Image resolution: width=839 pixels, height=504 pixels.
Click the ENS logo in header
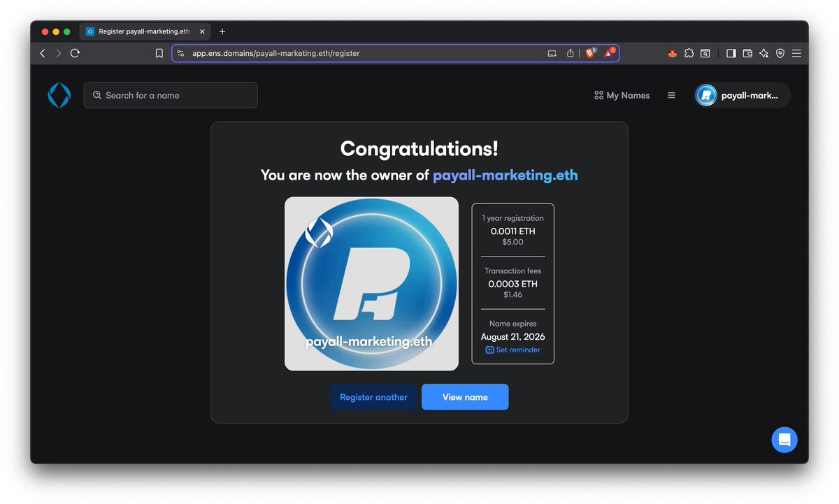pyautogui.click(x=59, y=95)
